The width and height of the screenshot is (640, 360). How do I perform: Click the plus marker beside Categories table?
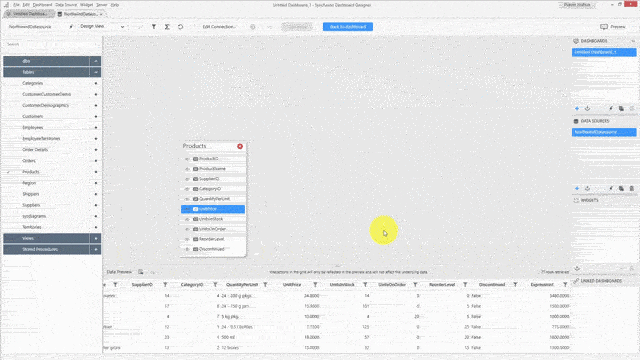pyautogui.click(x=96, y=83)
